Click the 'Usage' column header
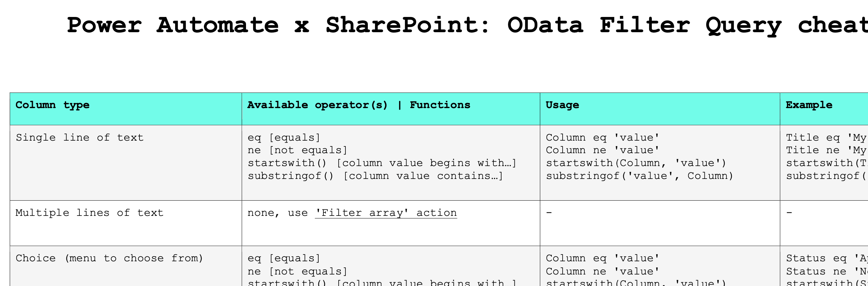The image size is (868, 286). point(562,105)
